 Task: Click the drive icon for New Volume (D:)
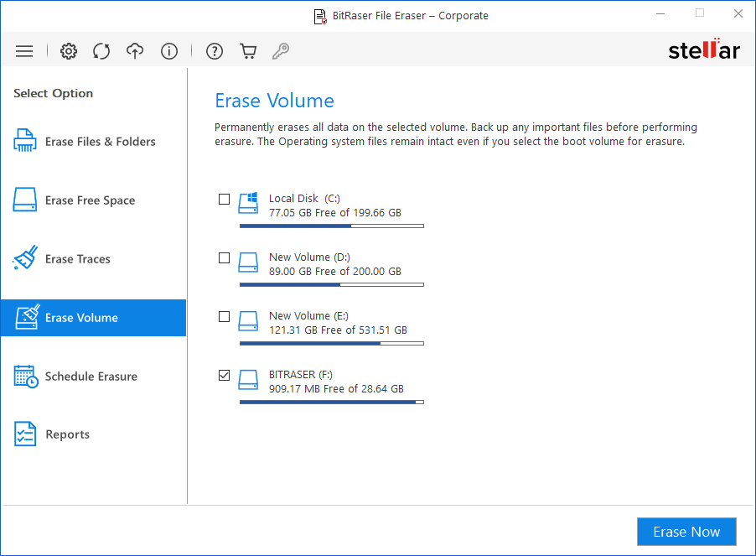click(x=248, y=262)
